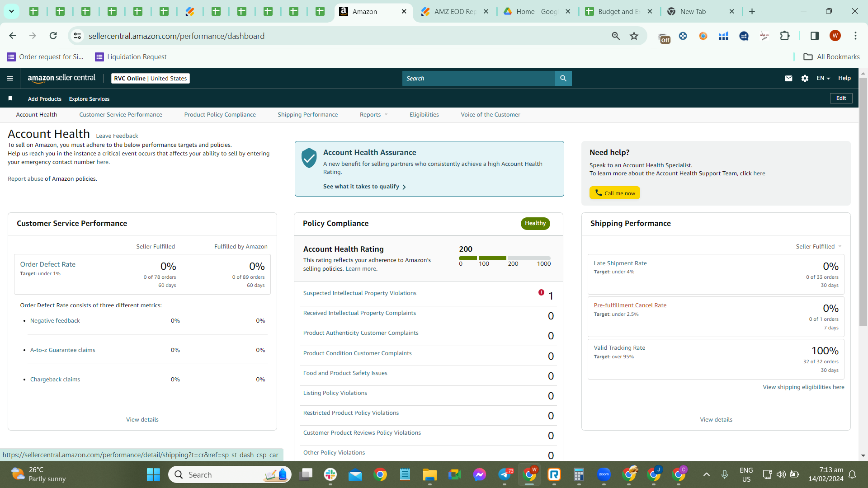Viewport: 868px width, 488px height.
Task: Open the Eligibilities tab
Action: coord(424,115)
